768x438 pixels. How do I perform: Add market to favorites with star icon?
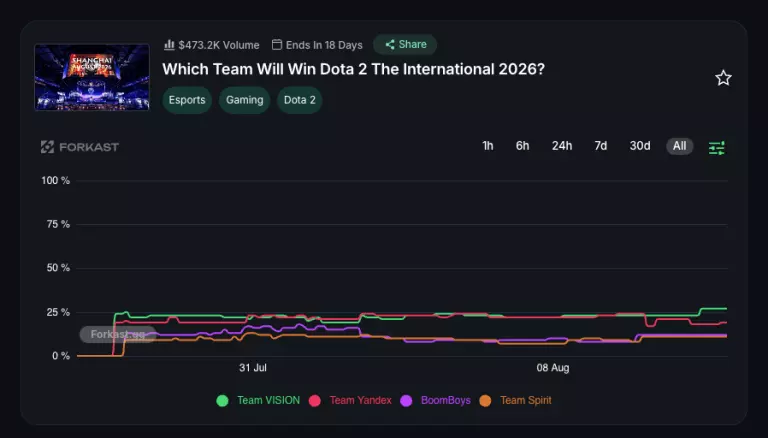click(723, 78)
